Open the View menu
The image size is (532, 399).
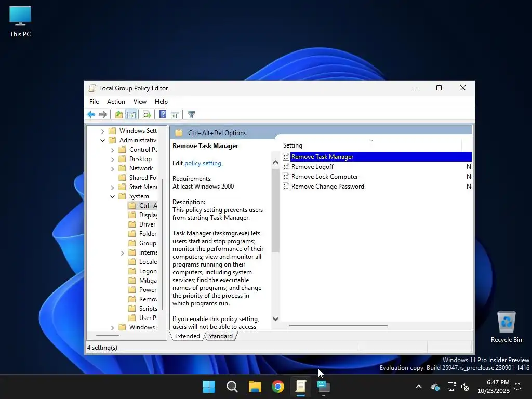140,102
